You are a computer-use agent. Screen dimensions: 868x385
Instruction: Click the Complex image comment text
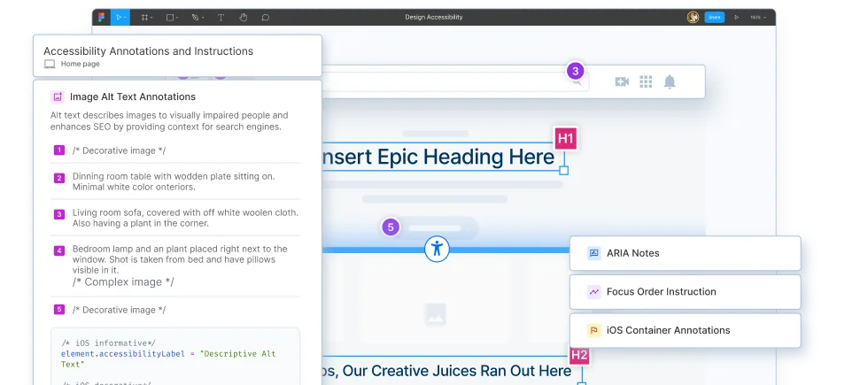(x=123, y=282)
